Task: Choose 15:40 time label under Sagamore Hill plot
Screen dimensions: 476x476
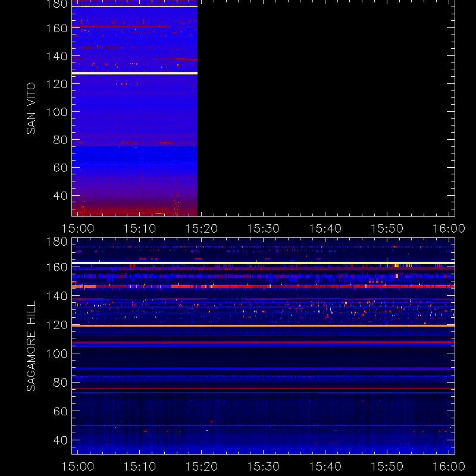Action: click(325, 466)
